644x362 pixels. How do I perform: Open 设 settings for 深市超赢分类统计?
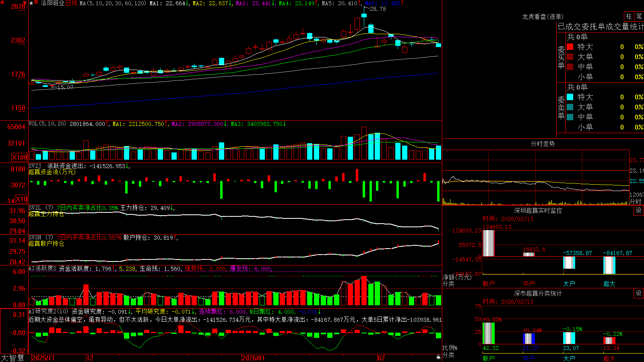(x=639, y=293)
